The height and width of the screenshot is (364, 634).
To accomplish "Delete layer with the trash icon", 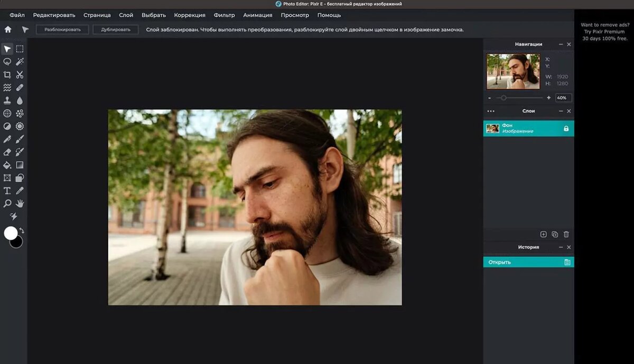I will 566,234.
